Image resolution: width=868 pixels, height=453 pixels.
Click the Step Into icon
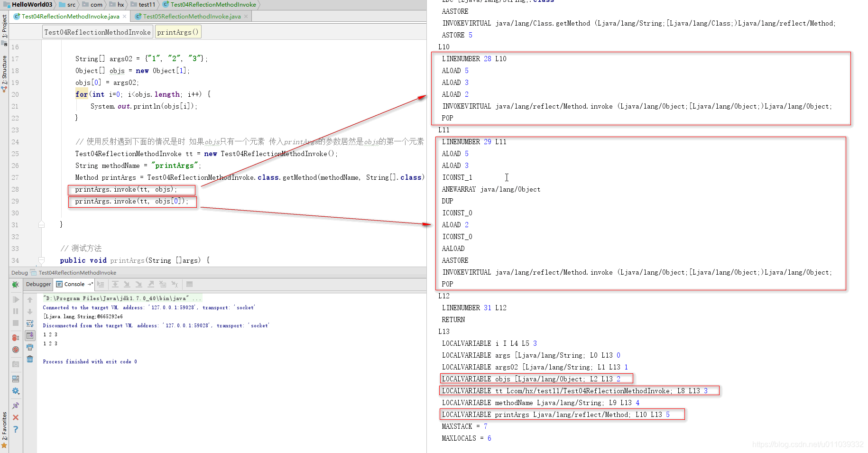[127, 284]
